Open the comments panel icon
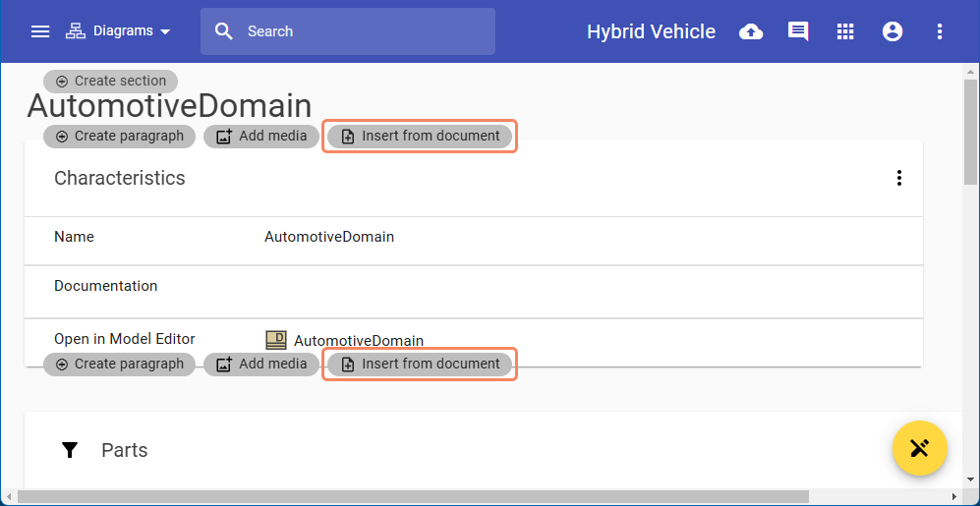 tap(798, 31)
